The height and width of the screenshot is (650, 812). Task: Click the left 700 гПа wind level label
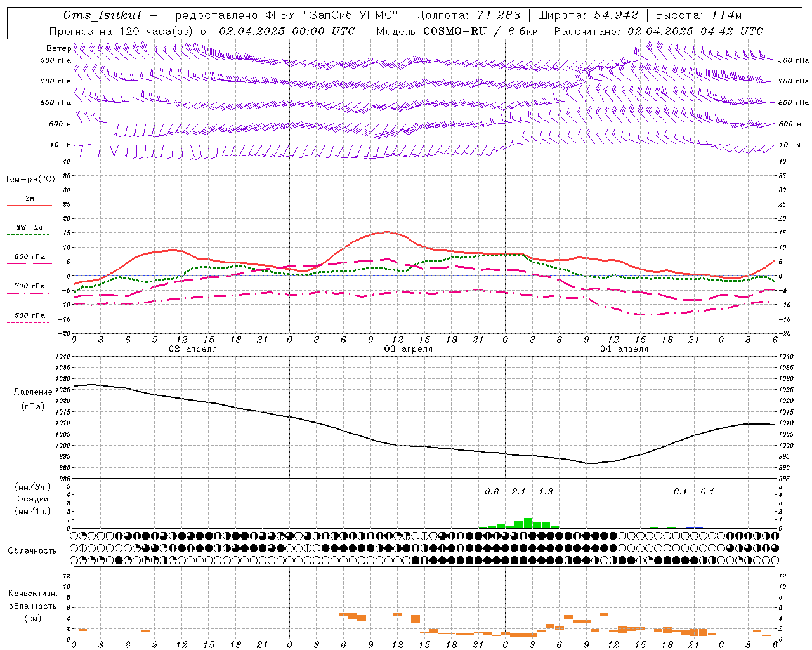pyautogui.click(x=56, y=81)
